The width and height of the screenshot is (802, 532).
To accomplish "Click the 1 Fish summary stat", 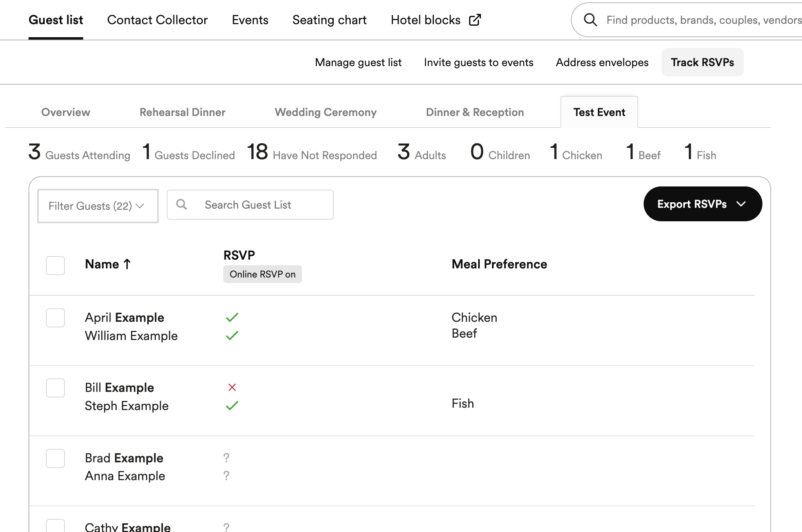I will 700,152.
